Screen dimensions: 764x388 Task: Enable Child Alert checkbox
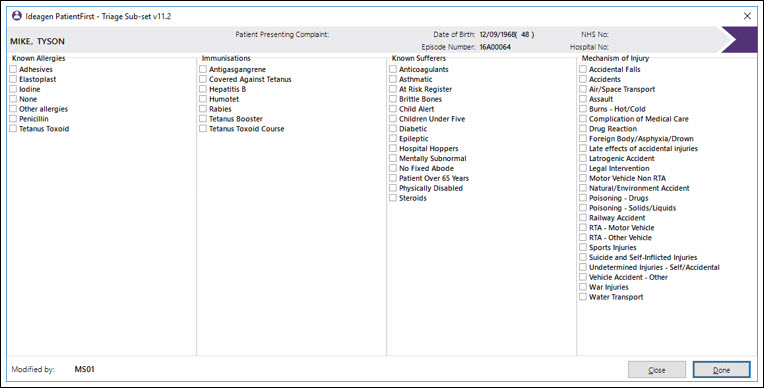coord(393,109)
